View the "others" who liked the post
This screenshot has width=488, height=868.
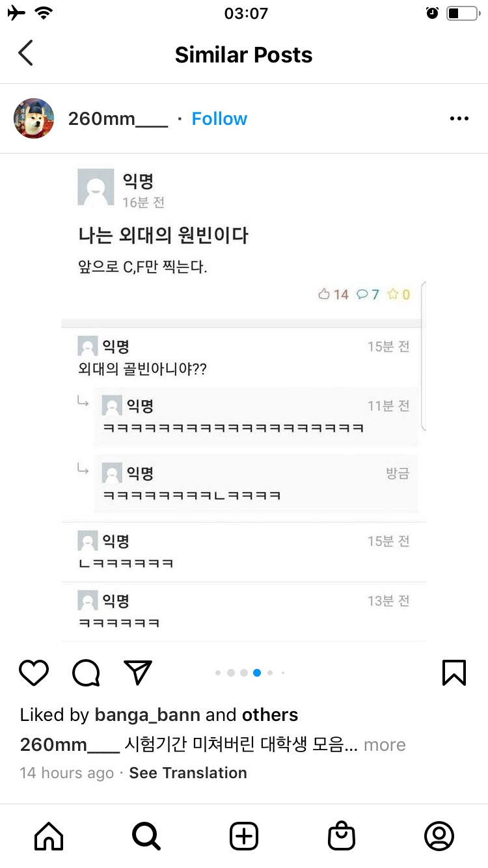pyautogui.click(x=270, y=715)
